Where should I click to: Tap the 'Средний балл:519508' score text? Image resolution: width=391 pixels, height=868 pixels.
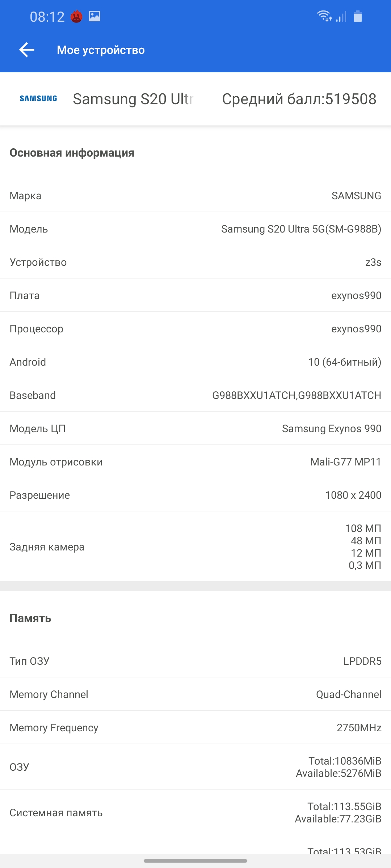299,99
